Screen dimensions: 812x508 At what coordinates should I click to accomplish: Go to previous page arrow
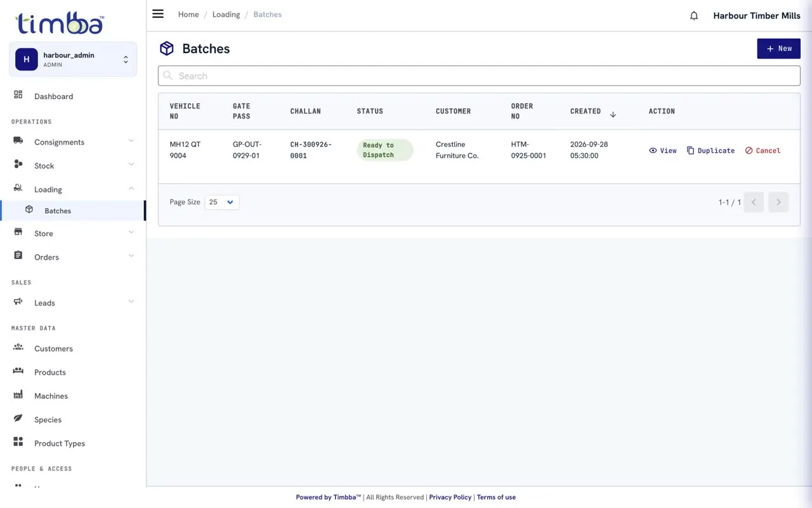(x=754, y=202)
